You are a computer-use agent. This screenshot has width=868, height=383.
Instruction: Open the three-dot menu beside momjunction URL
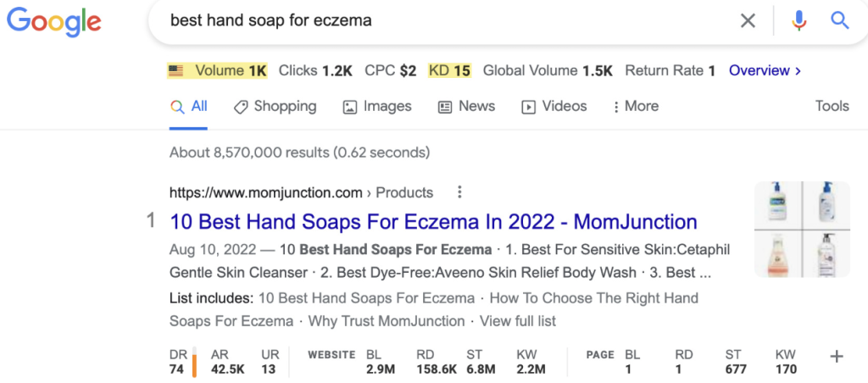coord(459,192)
